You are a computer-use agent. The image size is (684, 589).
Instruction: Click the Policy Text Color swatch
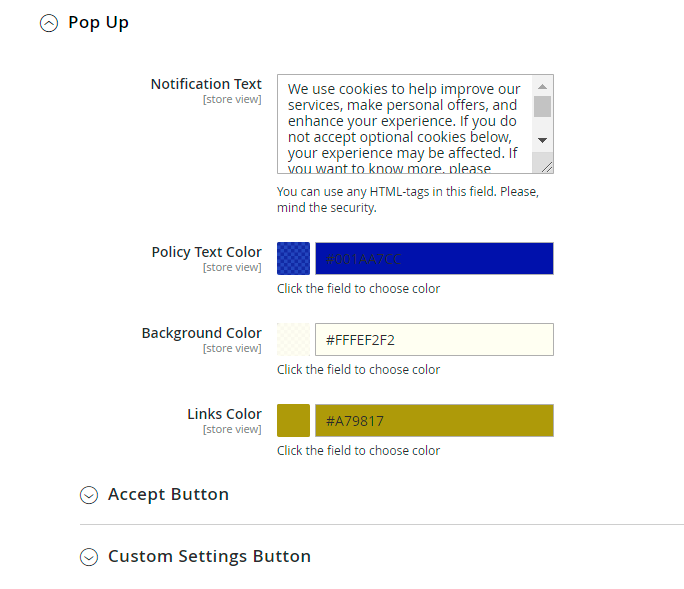pyautogui.click(x=293, y=258)
